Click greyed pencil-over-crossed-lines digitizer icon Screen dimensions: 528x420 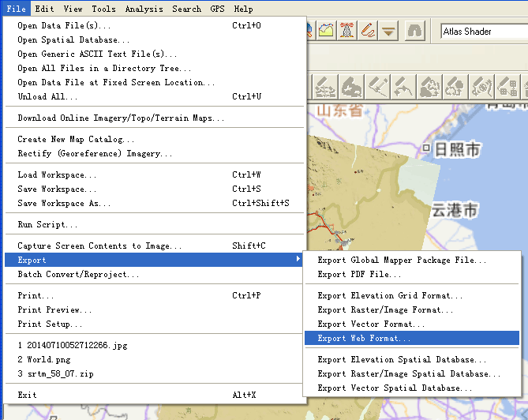click(325, 87)
